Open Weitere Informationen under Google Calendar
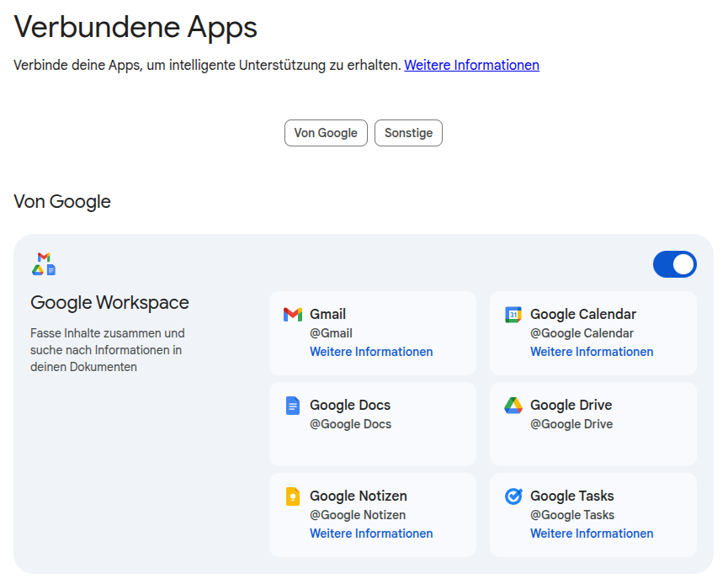Screen dimensions: 728x584 pos(592,351)
